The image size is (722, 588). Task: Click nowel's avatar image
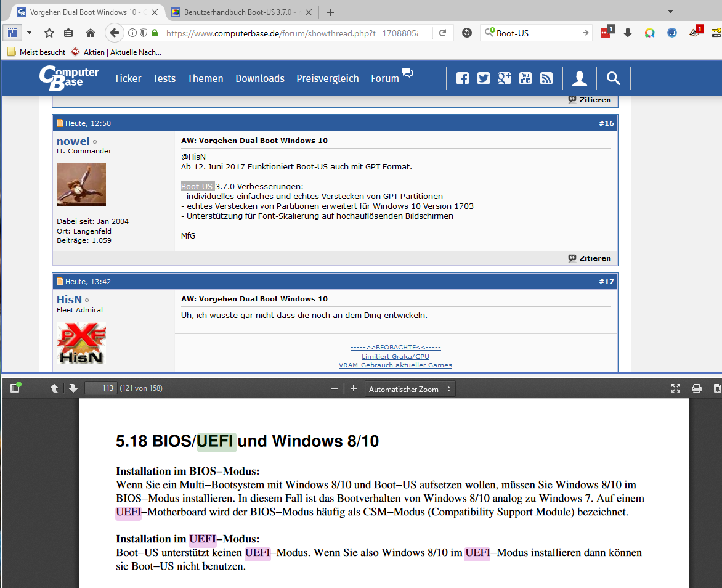(x=81, y=185)
